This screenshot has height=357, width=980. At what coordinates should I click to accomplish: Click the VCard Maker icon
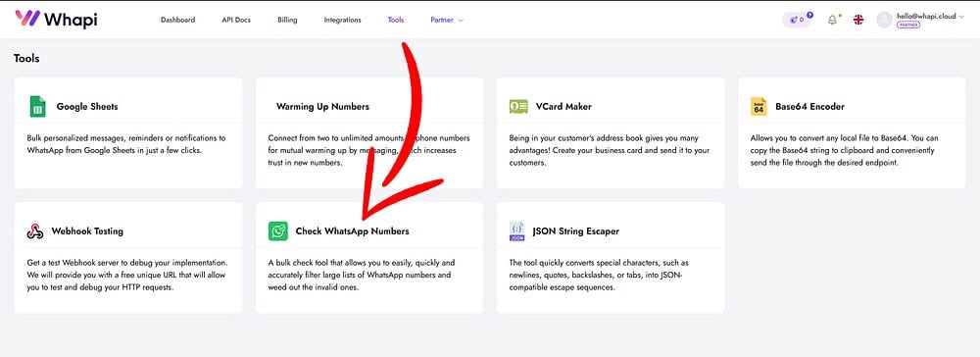(518, 106)
